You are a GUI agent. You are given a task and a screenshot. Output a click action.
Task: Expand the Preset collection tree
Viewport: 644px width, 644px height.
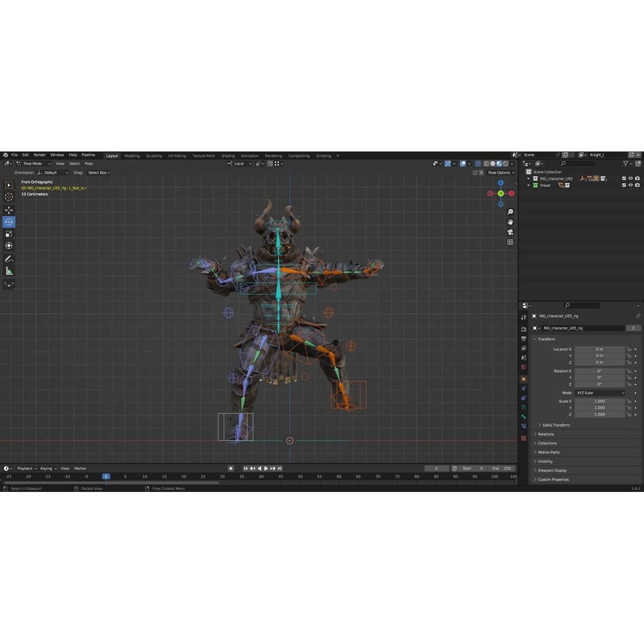pyautogui.click(x=528, y=185)
